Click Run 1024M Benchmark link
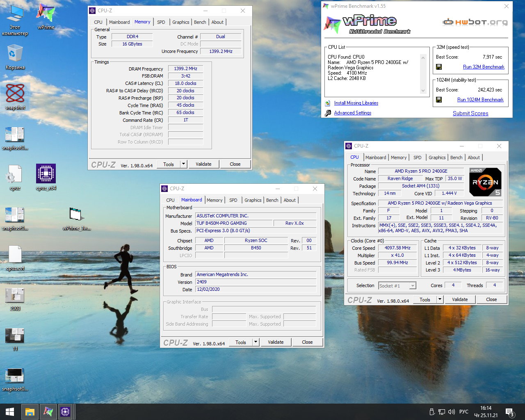This screenshot has height=420, width=525. [480, 100]
